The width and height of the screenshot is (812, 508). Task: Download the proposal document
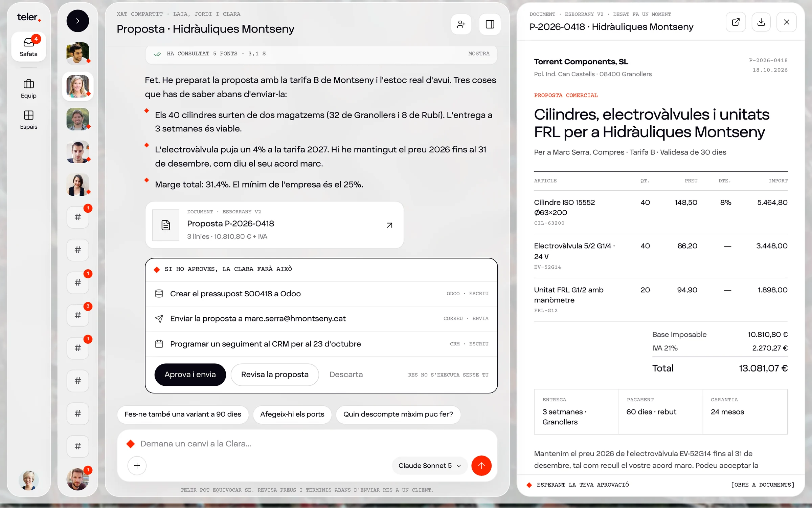coord(761,22)
